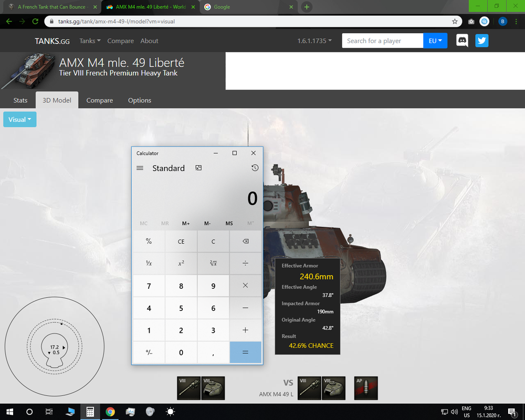The height and width of the screenshot is (420, 525).
Task: Click the browser reload icon
Action: [x=35, y=22]
